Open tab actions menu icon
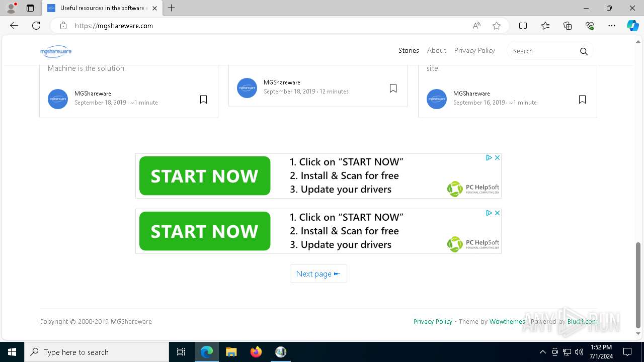 tap(30, 8)
